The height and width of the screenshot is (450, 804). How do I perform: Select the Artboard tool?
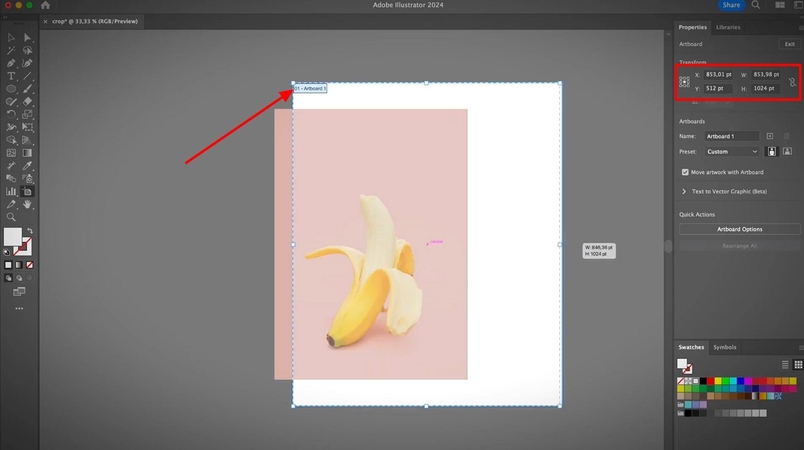(27, 191)
